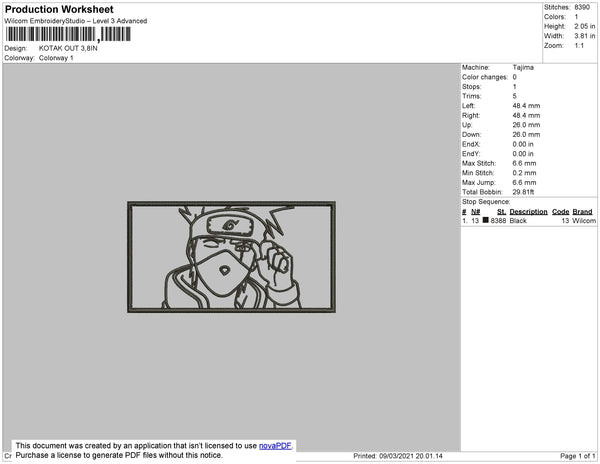Screen dimensions: 600x464
Task: Click 'Wilcom EmbroideryStudio – Level 3 Advanced' text
Action: [x=76, y=21]
